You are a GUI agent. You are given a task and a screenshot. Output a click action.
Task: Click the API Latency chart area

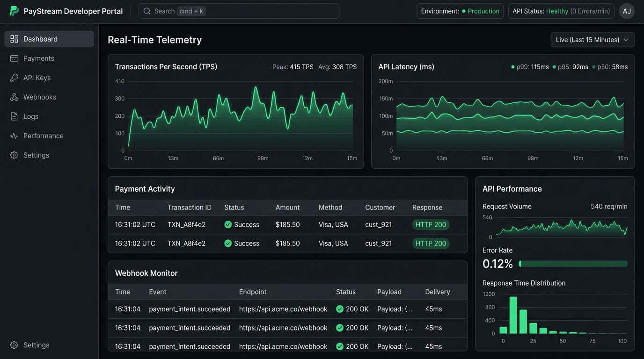(x=510, y=117)
